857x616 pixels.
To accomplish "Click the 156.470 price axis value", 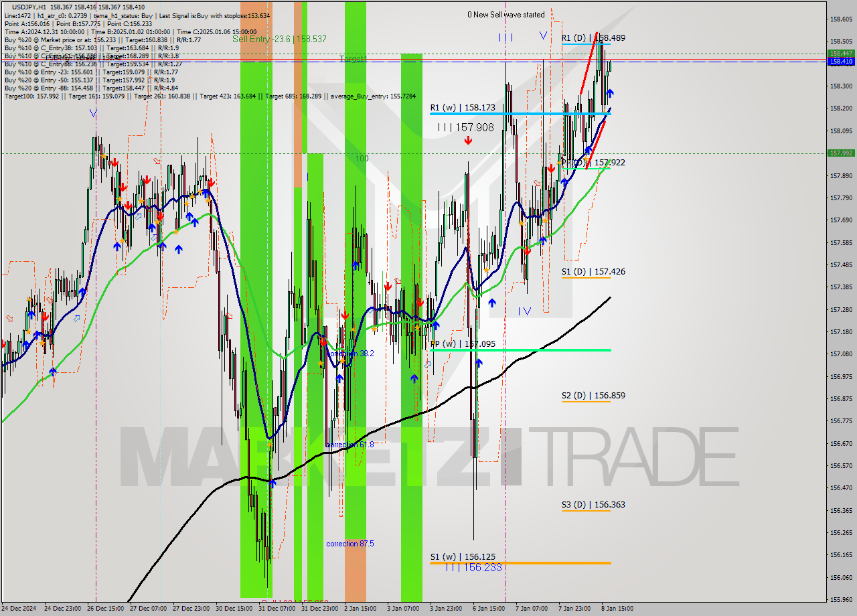I will click(841, 487).
